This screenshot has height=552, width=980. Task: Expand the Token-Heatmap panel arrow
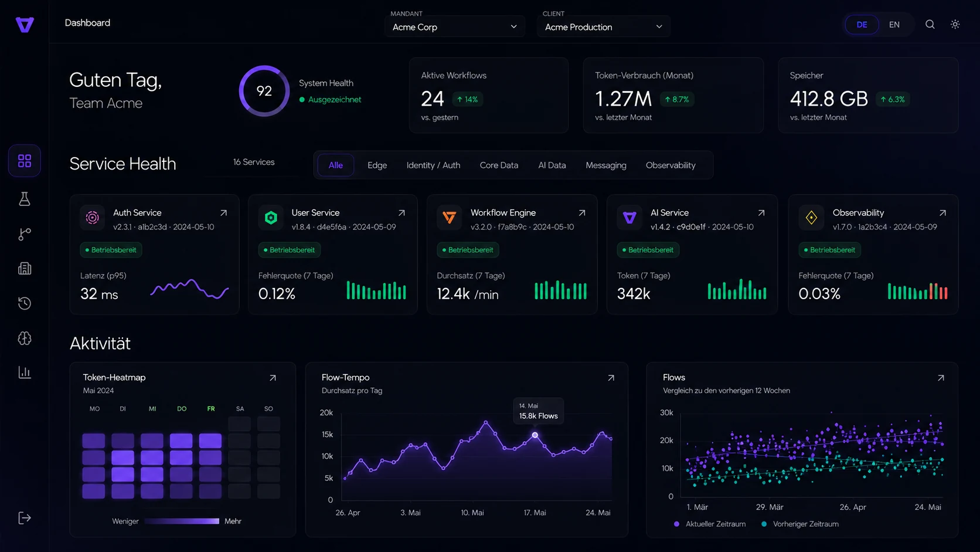[273, 378]
